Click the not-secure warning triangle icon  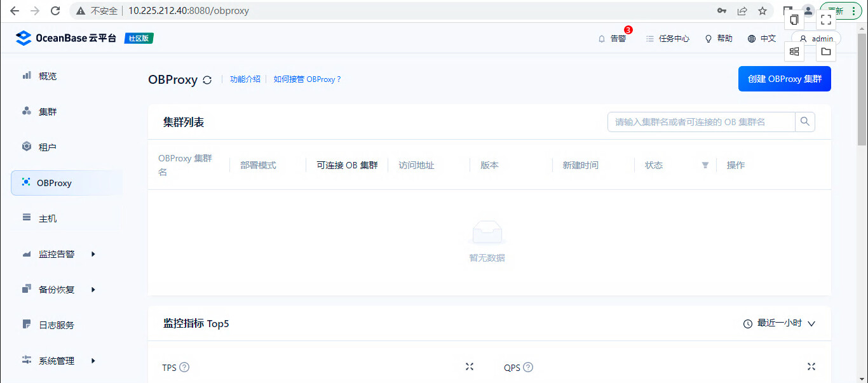[x=81, y=11]
